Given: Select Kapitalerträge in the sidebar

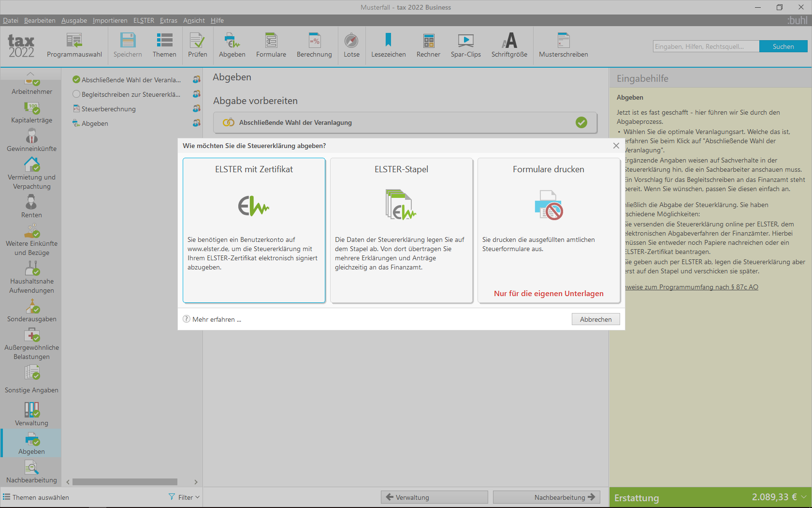Looking at the screenshot, I should click(32, 112).
